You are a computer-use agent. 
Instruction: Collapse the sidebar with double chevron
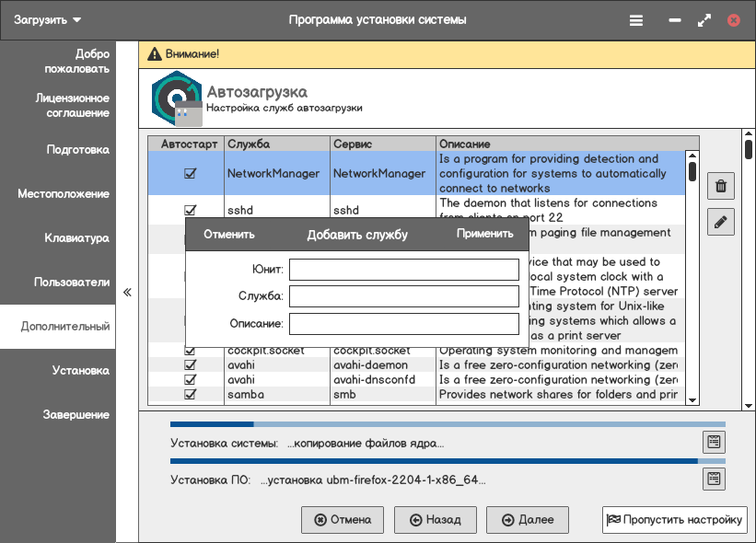127,292
